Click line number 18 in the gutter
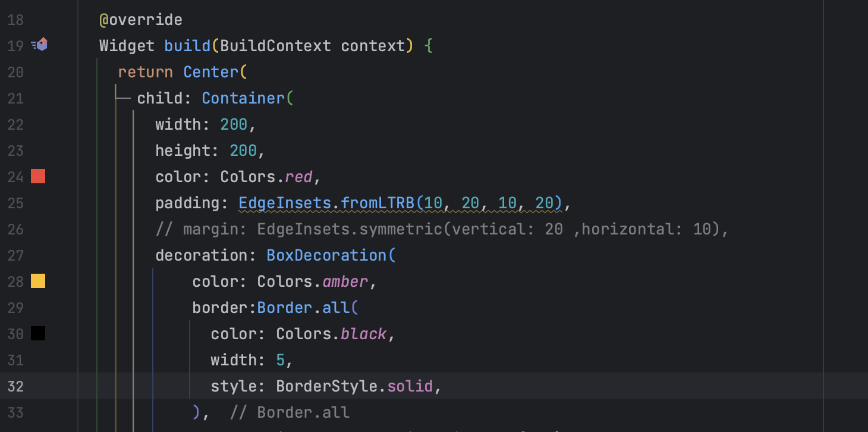The image size is (868, 432). click(x=15, y=20)
